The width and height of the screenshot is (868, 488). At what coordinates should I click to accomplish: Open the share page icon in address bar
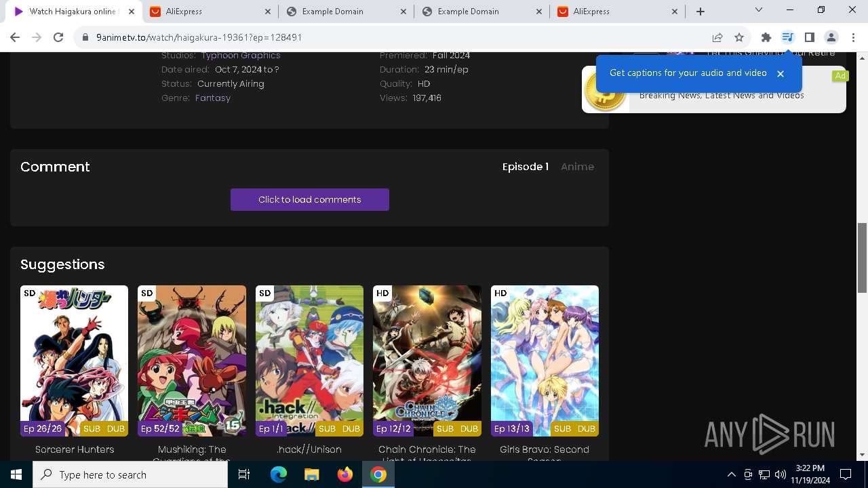(717, 37)
